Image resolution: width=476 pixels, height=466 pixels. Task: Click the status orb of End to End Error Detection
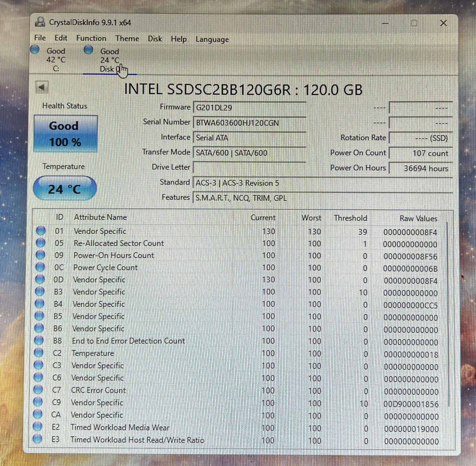[x=39, y=340]
